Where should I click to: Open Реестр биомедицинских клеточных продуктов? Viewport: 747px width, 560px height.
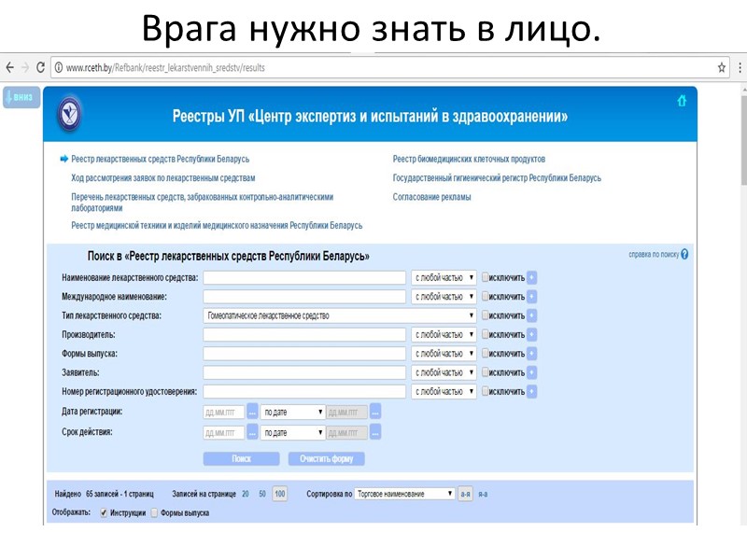[x=469, y=159]
